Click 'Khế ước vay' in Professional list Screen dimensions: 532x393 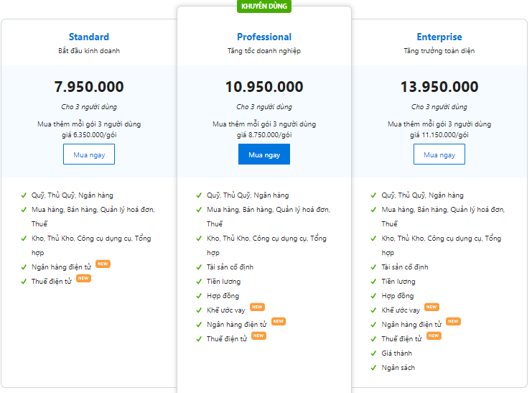click(226, 310)
